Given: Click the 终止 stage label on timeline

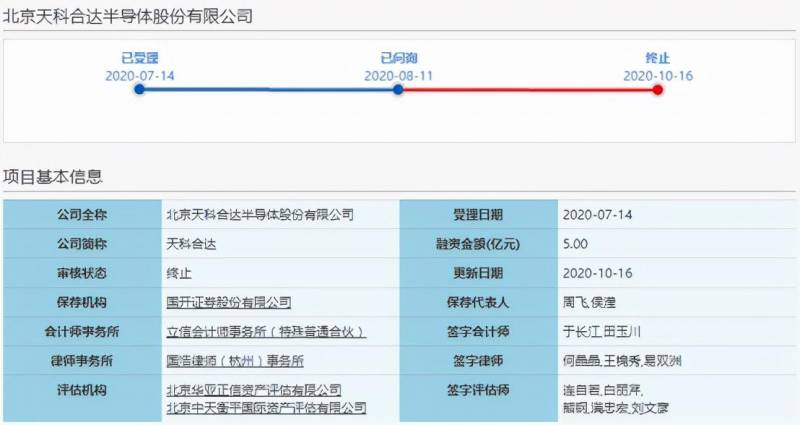Looking at the screenshot, I should click(658, 58).
